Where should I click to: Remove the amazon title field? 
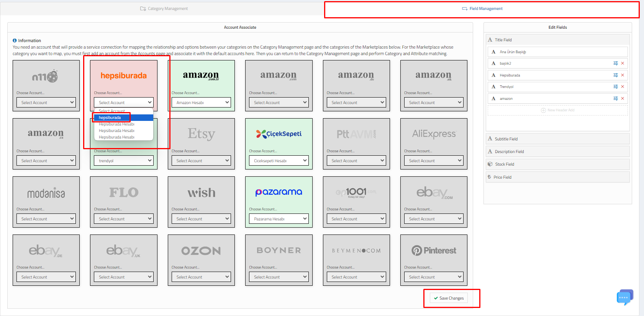point(623,99)
